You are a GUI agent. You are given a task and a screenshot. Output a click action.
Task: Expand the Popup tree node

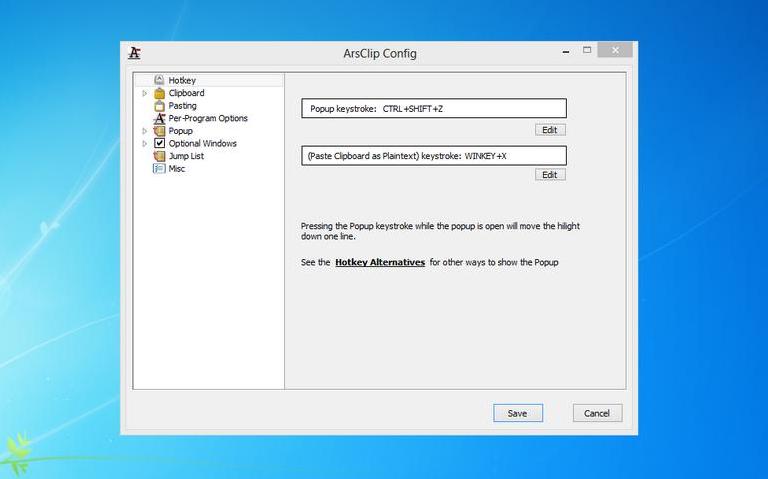point(144,131)
